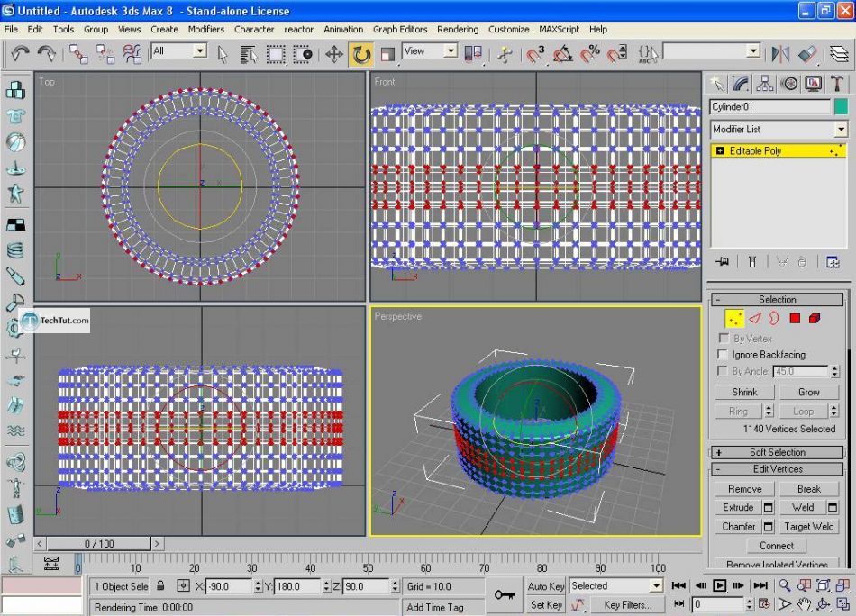856x616 pixels.
Task: Open the key filter Selected dropdown
Action: (656, 586)
